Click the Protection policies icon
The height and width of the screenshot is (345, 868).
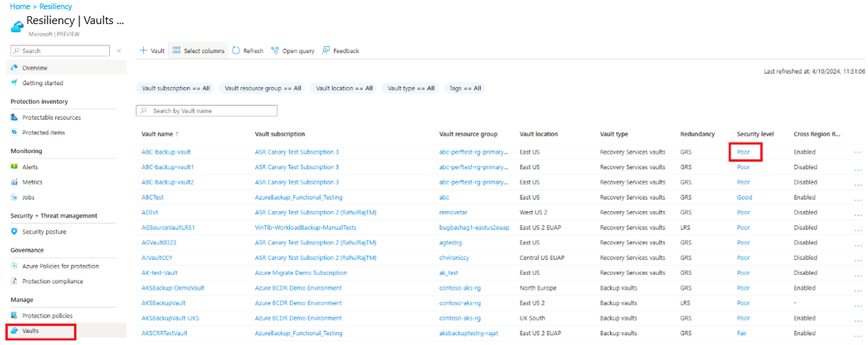coord(14,316)
